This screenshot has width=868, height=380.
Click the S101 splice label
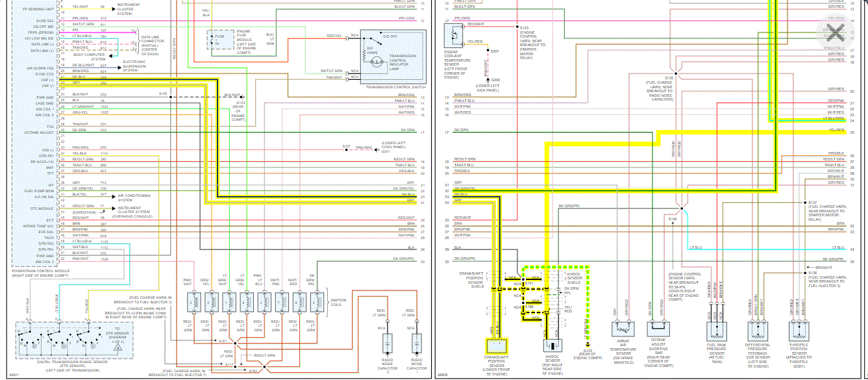pyautogui.click(x=529, y=283)
